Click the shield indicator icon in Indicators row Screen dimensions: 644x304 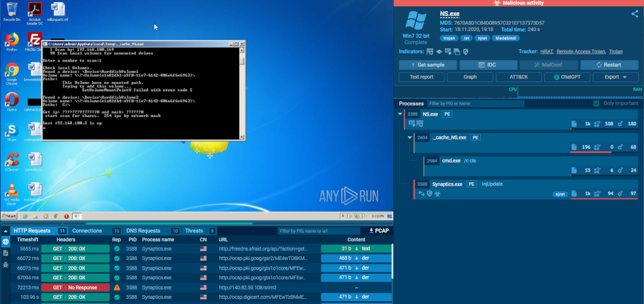(x=466, y=51)
